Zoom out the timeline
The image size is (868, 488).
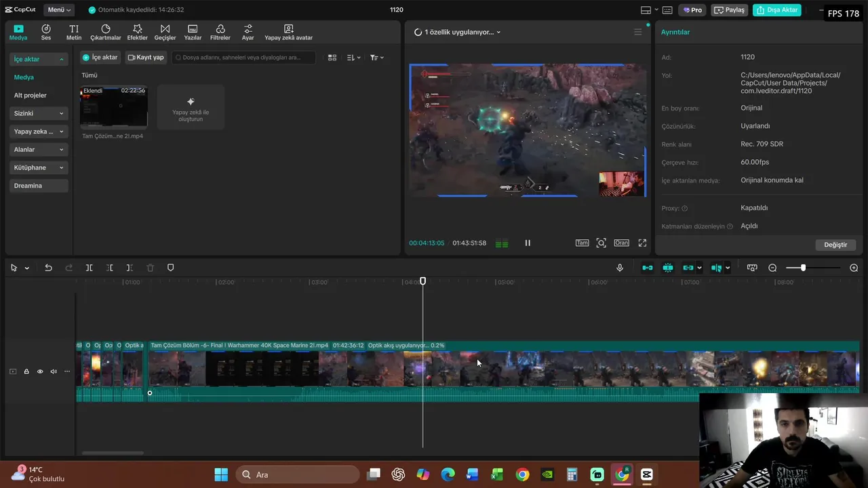[772, 268]
